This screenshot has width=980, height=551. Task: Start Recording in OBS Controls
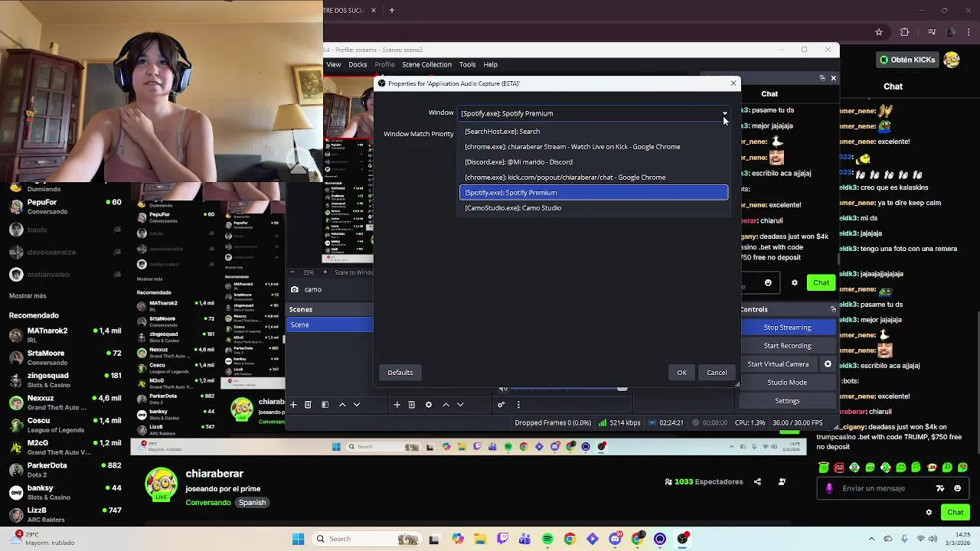tap(787, 346)
